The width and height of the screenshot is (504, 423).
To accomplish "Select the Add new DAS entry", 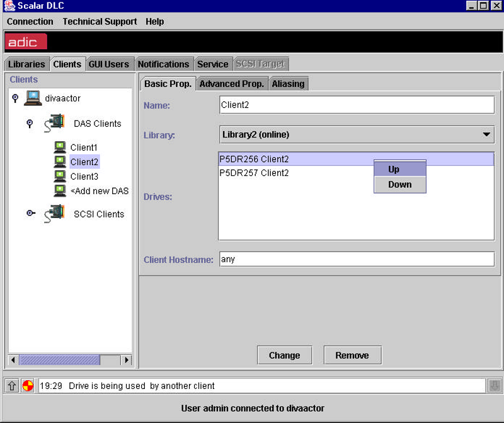I will tap(100, 191).
